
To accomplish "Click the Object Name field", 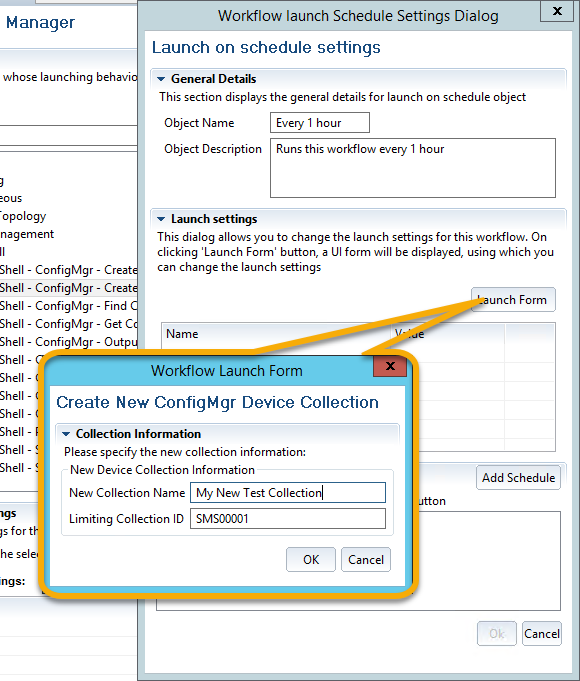I will pyautogui.click(x=320, y=123).
